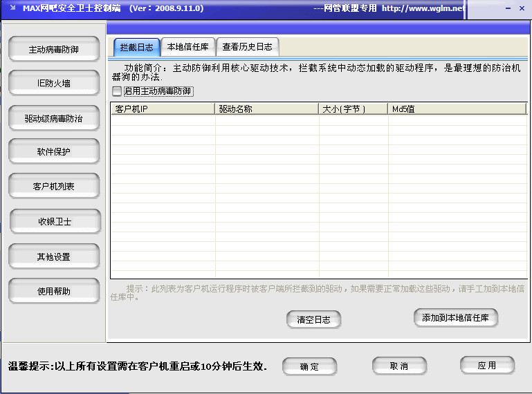Enable the 启用主动病毒防御 checkbox
532x394 pixels.
coord(117,91)
